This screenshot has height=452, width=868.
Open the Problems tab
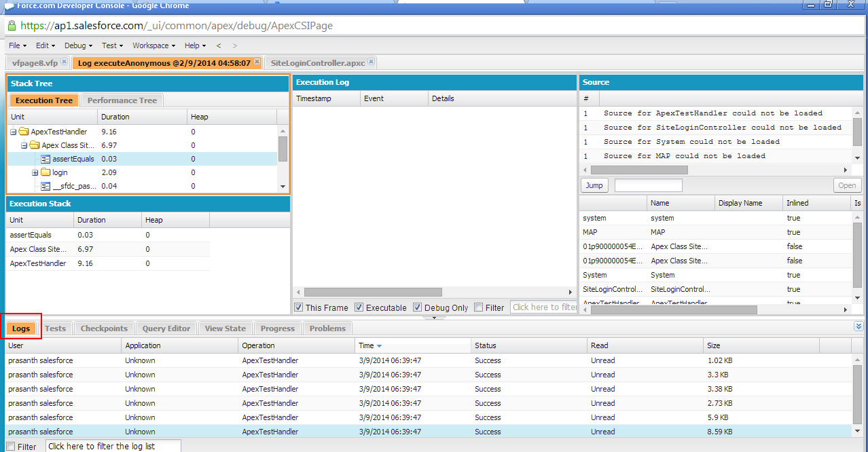pos(327,328)
